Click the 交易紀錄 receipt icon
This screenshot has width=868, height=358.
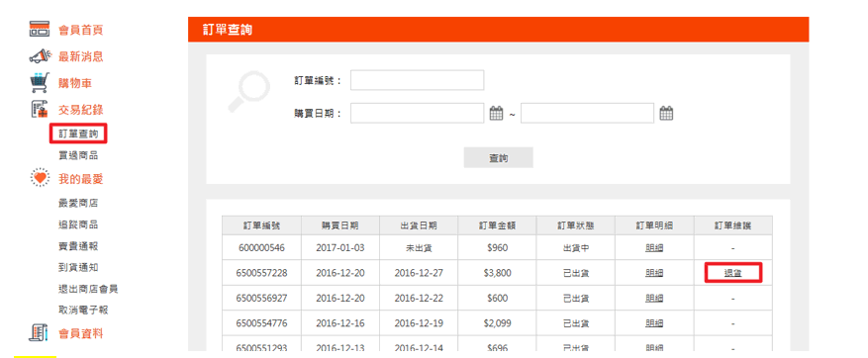pyautogui.click(x=40, y=110)
